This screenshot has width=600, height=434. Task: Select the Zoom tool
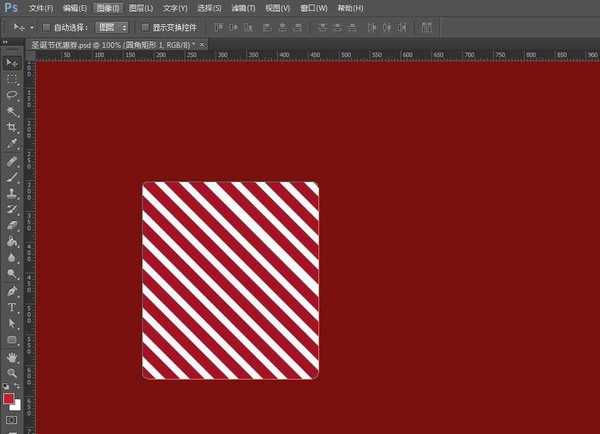click(12, 372)
